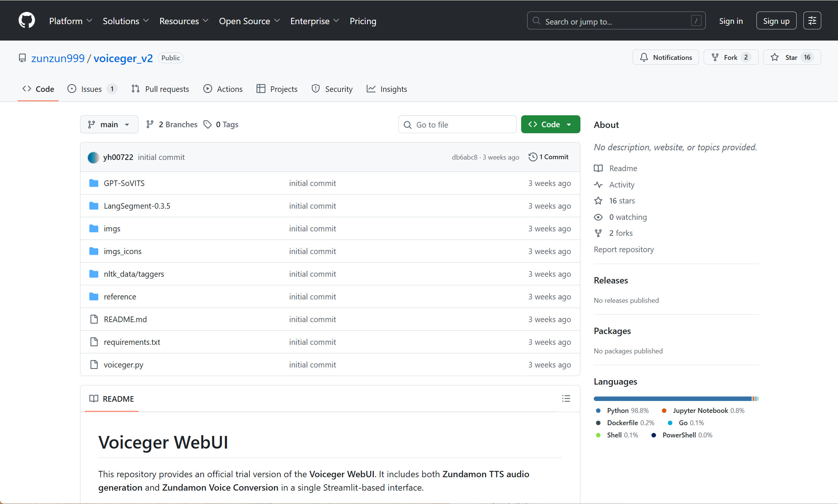Click the GitHub logo icon
The height and width of the screenshot is (504, 838).
27,20
